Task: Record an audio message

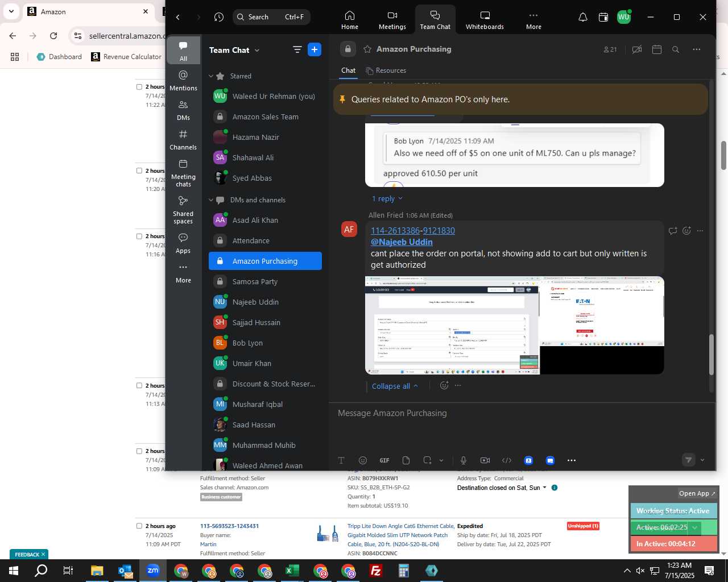Action: (x=464, y=460)
